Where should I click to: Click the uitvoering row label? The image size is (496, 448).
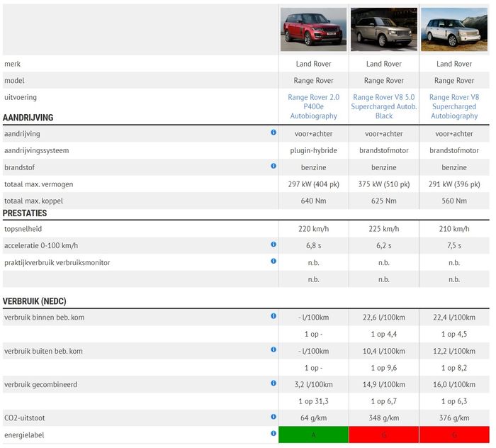click(21, 97)
